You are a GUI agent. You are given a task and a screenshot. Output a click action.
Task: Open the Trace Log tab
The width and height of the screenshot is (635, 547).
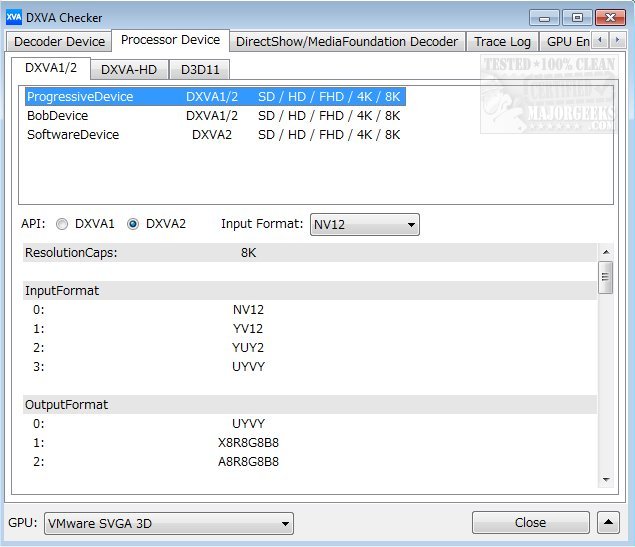coord(502,41)
